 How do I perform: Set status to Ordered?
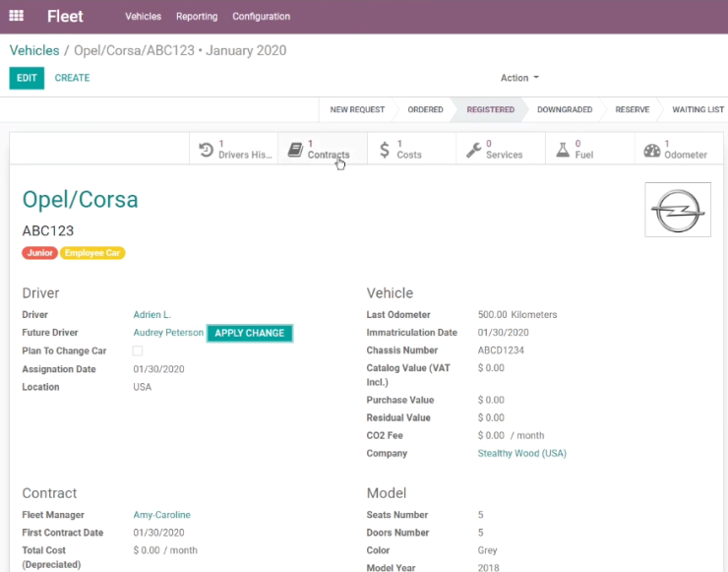425,109
